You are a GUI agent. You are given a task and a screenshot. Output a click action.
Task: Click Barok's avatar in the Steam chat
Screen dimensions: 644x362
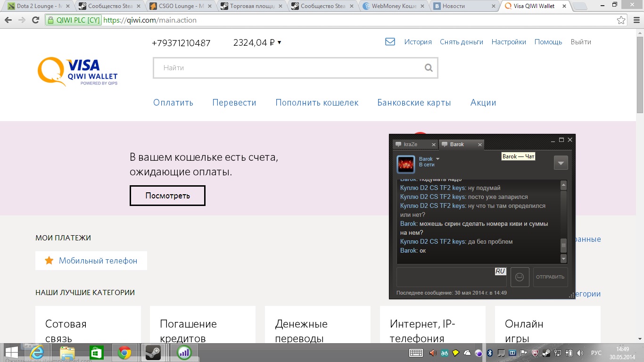click(x=406, y=165)
